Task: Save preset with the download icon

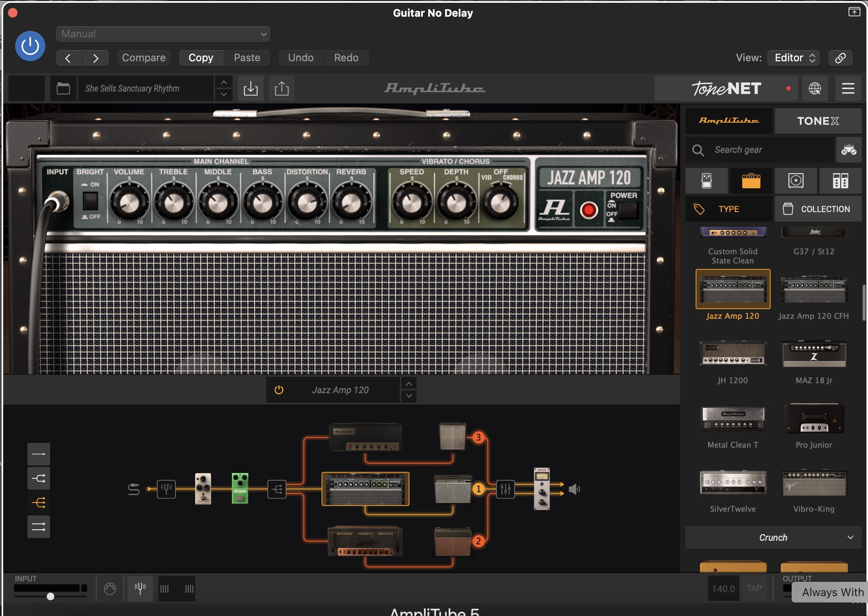Action: coord(251,88)
